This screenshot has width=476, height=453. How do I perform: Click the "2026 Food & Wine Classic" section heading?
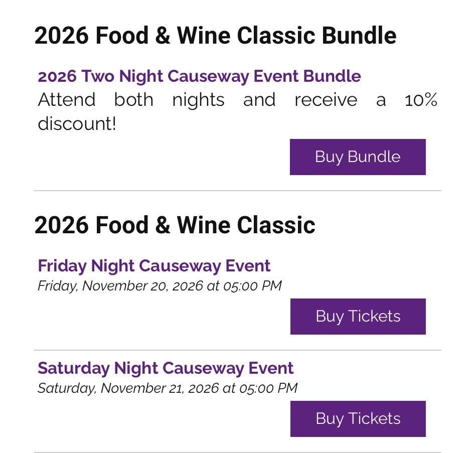175,225
